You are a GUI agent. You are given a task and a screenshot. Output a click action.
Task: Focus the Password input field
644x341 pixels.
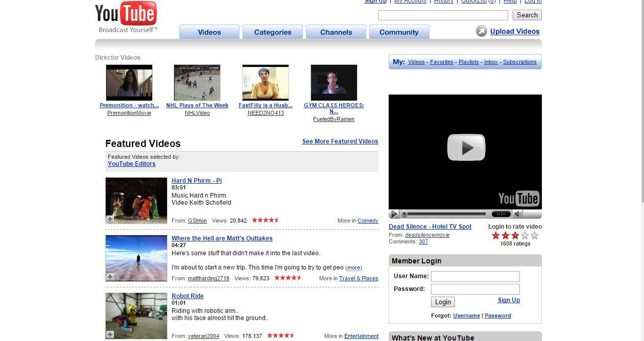(475, 289)
